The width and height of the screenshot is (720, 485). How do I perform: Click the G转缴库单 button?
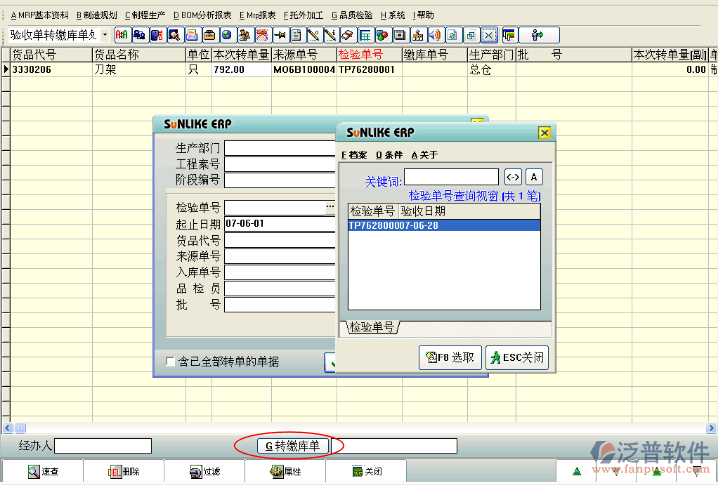(289, 445)
